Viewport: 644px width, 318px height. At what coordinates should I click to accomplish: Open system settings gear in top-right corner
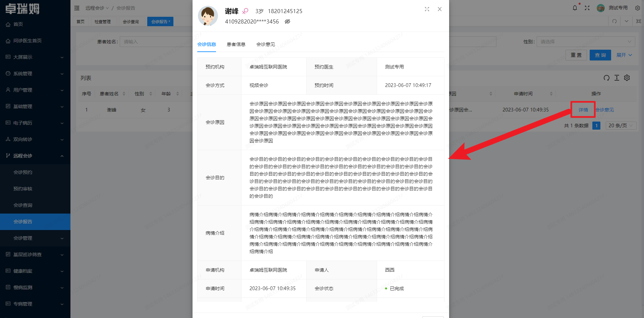point(638,8)
